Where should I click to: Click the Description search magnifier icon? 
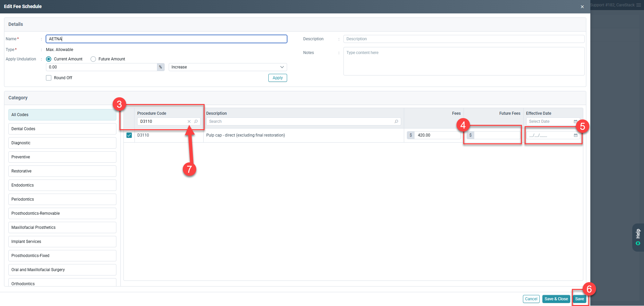(396, 121)
